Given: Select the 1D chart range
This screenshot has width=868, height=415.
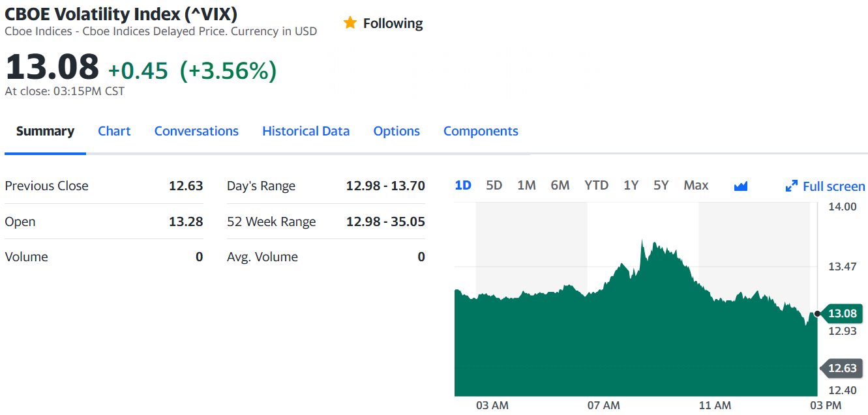Looking at the screenshot, I should tap(463, 185).
